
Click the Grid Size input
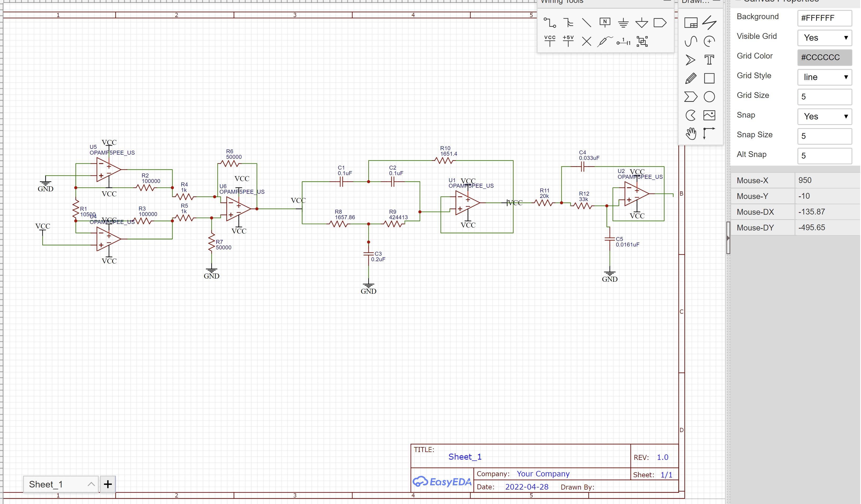(825, 97)
